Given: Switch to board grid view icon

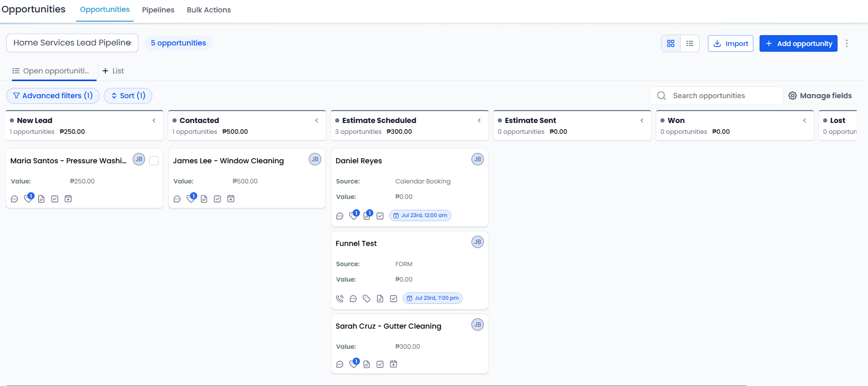Looking at the screenshot, I should point(671,43).
